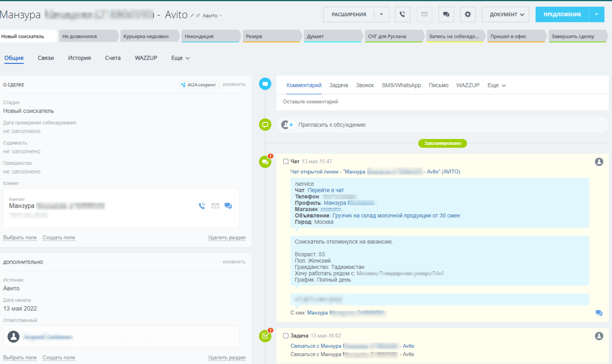Click the blue ПРЕДЛОЖЕНИЕ button
The image size is (612, 364).
point(562,14)
